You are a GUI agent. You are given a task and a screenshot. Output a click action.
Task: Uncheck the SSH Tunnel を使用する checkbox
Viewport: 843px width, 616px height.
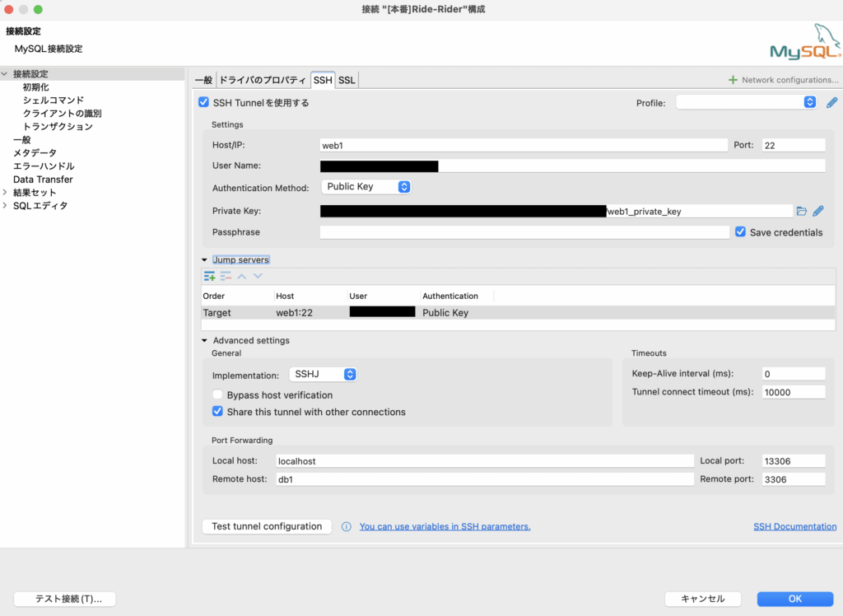coord(204,103)
